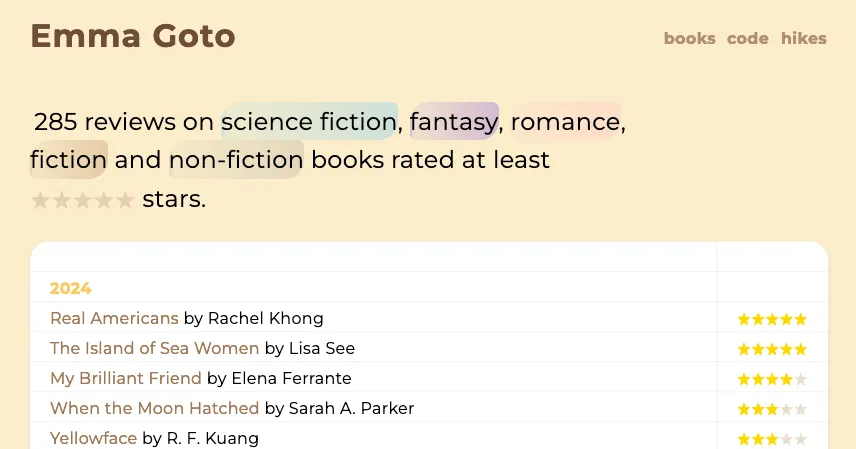Open My Brilliant Friend review
856x449 pixels.
125,379
